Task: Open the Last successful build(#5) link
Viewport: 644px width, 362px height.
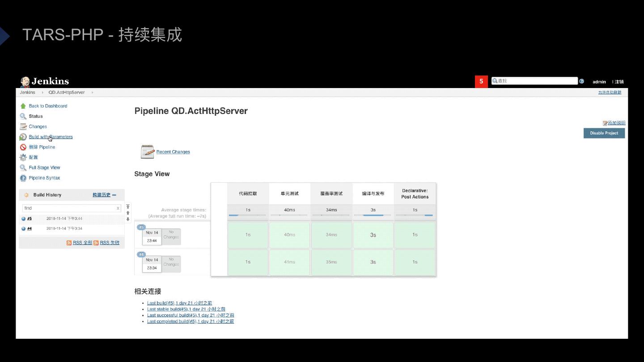Action: pos(191,316)
